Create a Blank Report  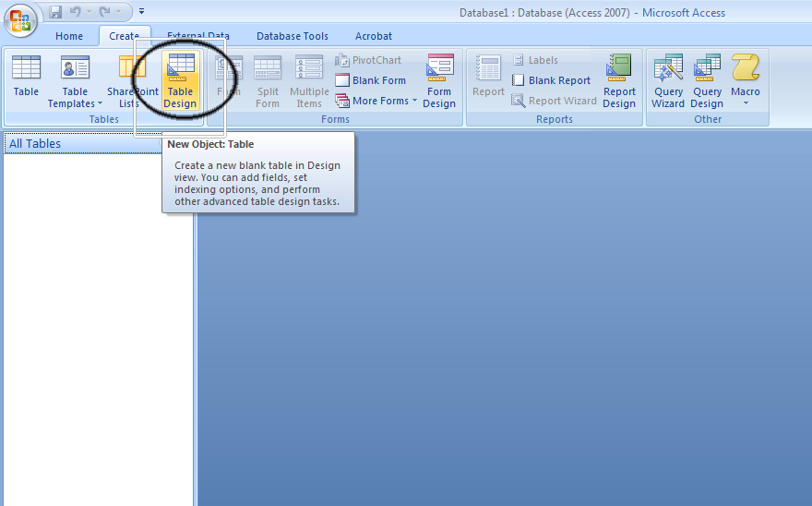[x=551, y=80]
